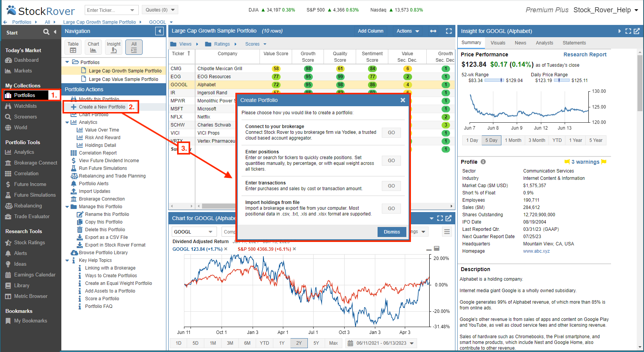
Task: Open the Ratings views folder
Action: 221,44
